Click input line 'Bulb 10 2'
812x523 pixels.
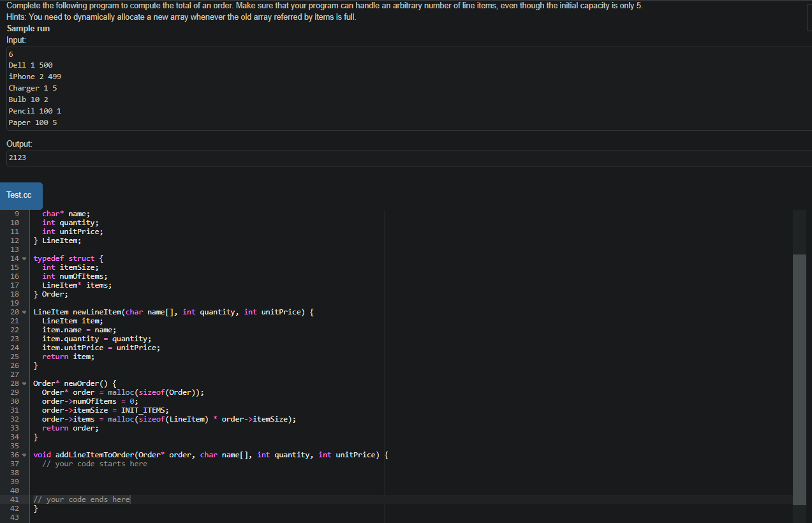[28, 99]
